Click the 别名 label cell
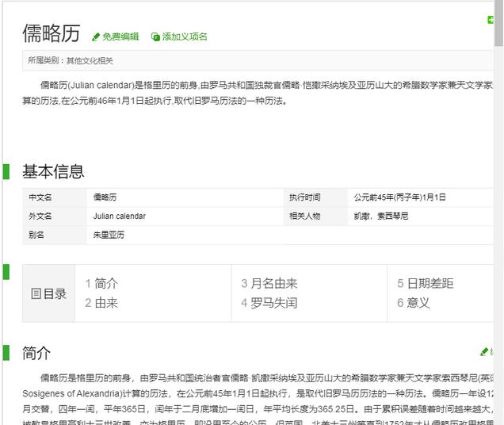Viewport: 504px width, 425px height. [x=55, y=235]
